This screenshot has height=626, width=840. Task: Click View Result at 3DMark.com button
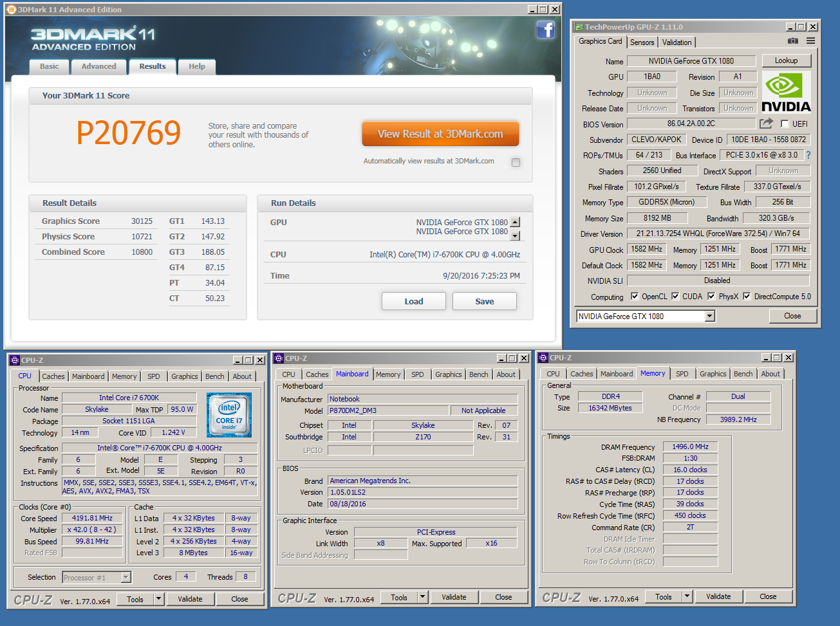click(x=440, y=134)
